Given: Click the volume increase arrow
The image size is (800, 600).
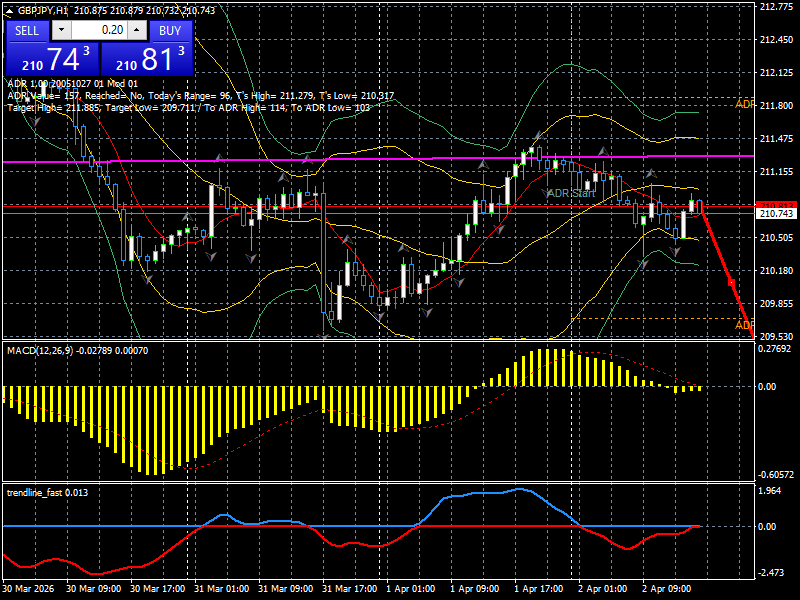Looking at the screenshot, I should coord(137,29).
